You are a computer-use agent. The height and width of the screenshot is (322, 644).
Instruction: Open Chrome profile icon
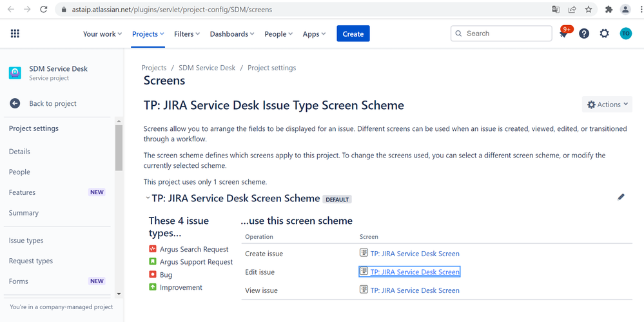625,9
